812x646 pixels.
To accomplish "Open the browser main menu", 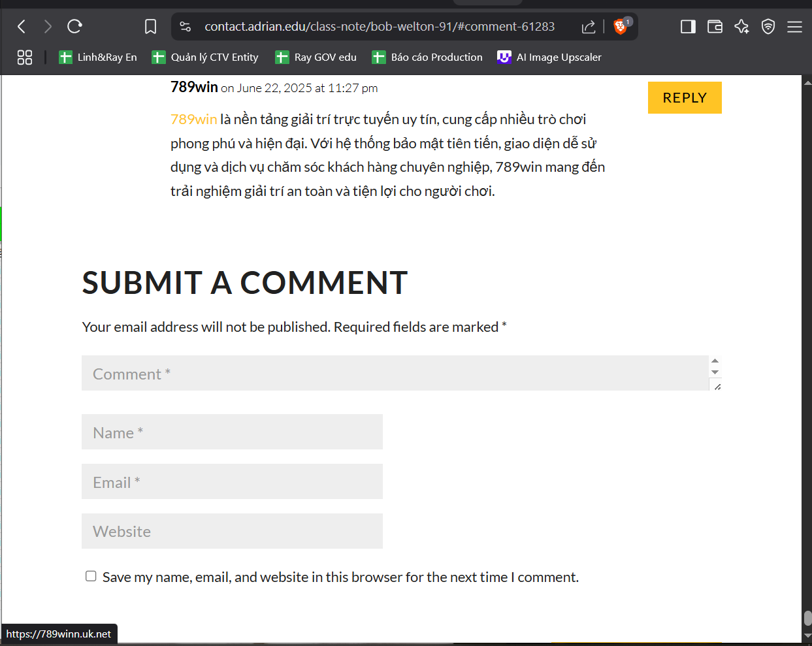I will coord(794,26).
